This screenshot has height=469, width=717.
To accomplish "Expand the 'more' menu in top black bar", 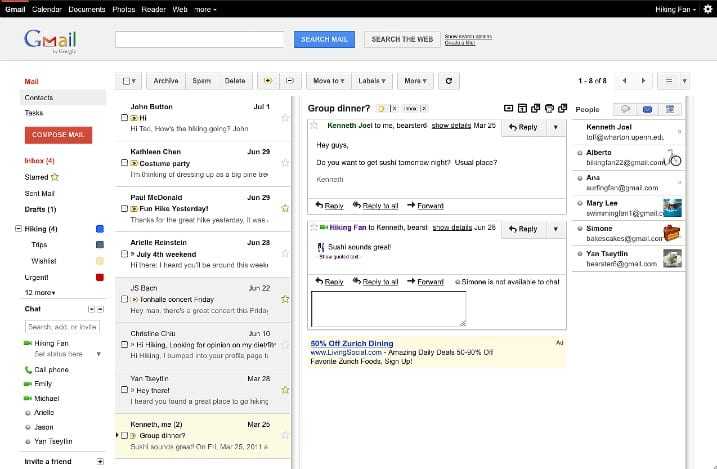I will [x=205, y=9].
